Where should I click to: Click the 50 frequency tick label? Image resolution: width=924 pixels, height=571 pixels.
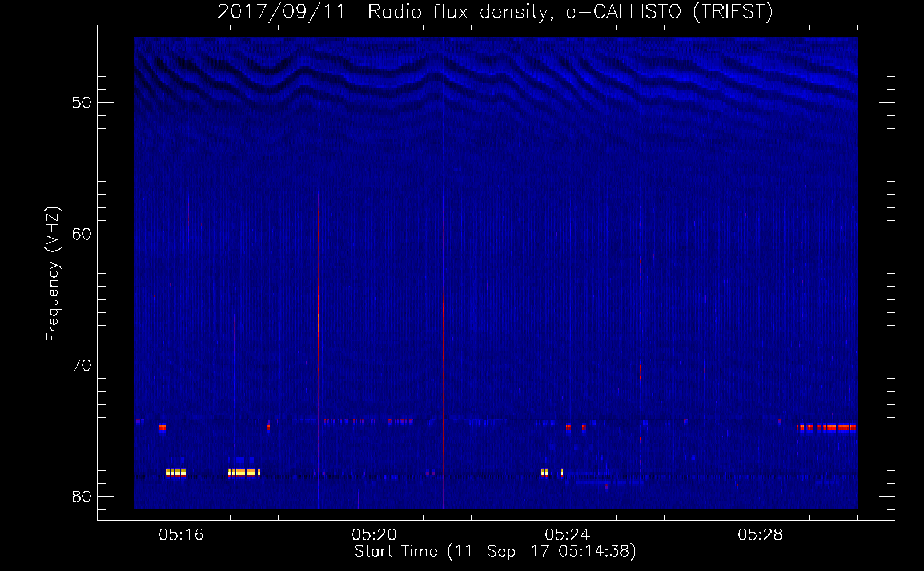(x=82, y=103)
